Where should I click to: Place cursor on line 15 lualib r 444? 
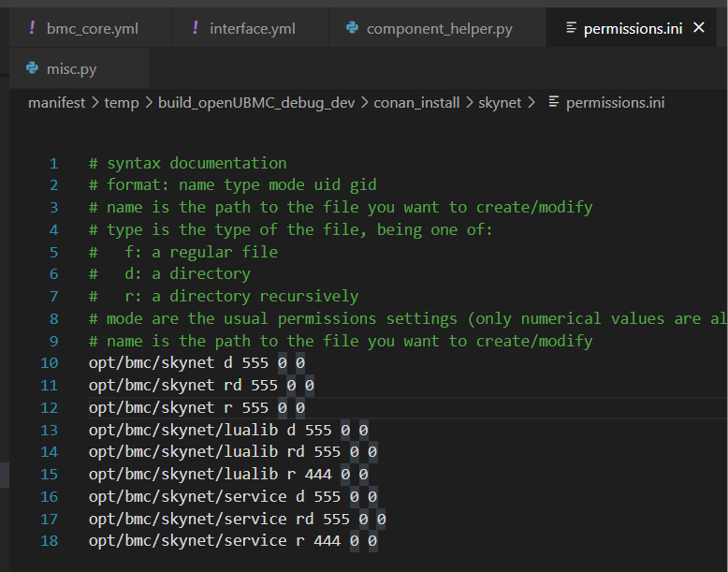tap(232, 475)
